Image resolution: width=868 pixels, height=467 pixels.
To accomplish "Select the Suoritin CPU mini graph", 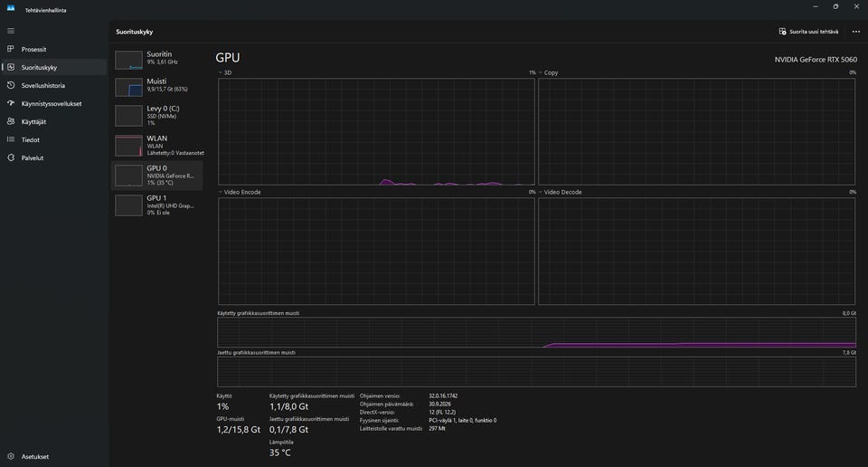I will click(128, 60).
